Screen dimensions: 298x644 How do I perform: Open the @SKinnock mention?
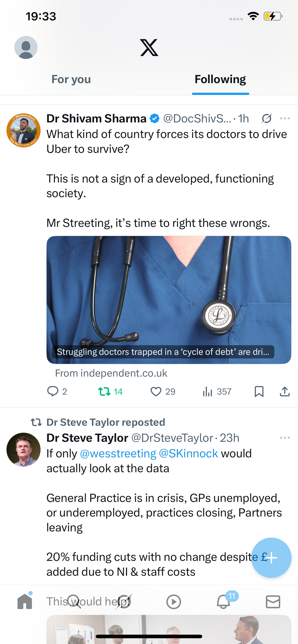tap(188, 454)
